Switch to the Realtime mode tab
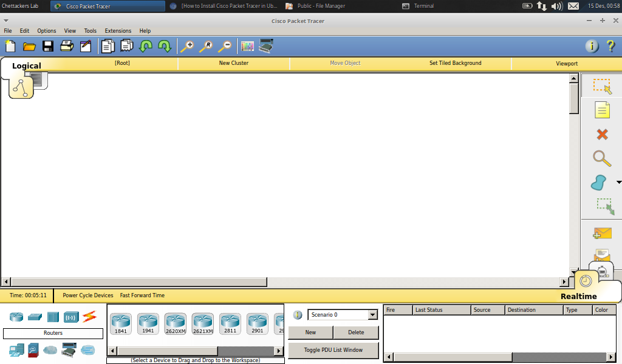Screen dimensions: 622x364 click(x=579, y=296)
